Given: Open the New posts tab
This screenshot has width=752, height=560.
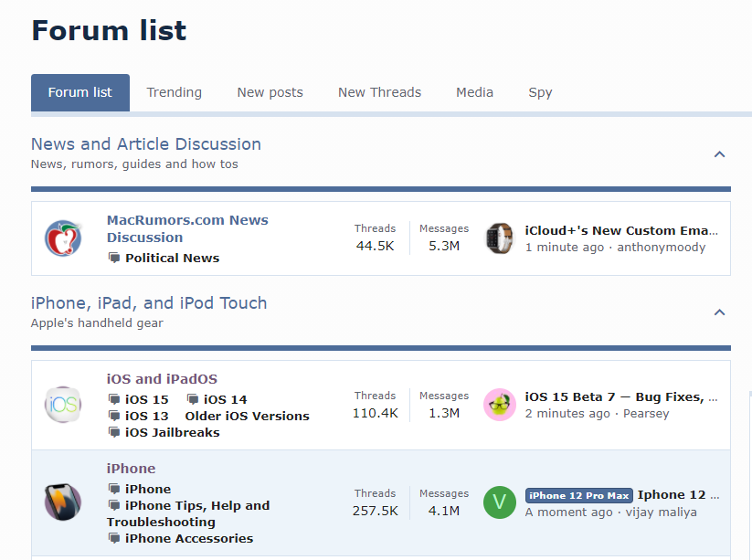Looking at the screenshot, I should pyautogui.click(x=270, y=92).
